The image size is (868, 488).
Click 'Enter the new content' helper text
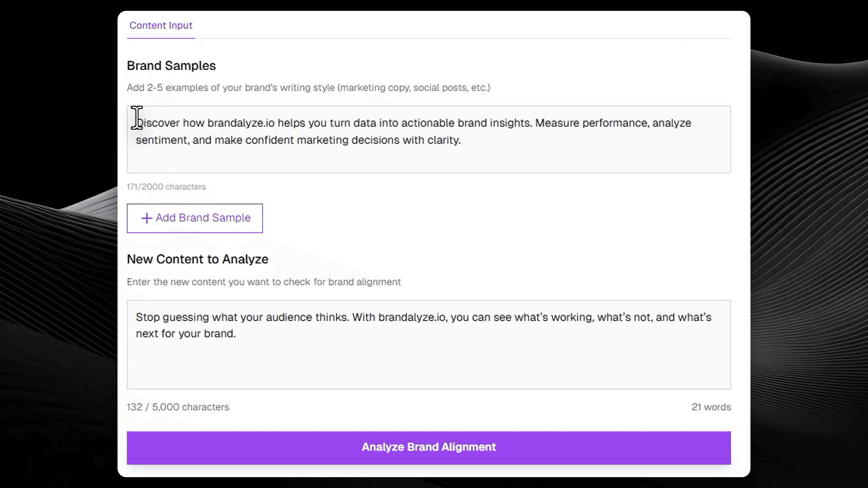click(x=264, y=282)
